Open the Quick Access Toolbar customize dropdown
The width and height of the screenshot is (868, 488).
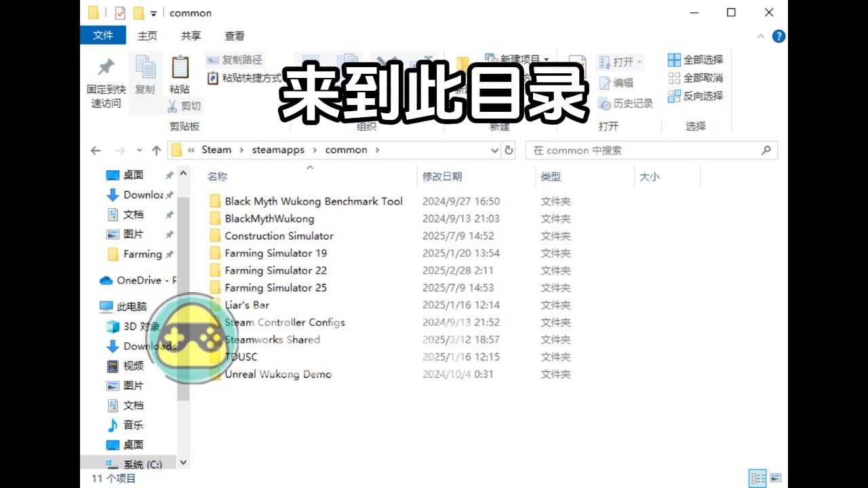click(154, 13)
